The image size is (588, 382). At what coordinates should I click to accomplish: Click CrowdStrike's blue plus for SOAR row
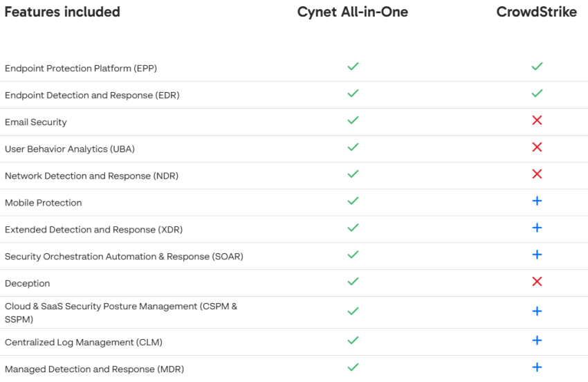537,255
